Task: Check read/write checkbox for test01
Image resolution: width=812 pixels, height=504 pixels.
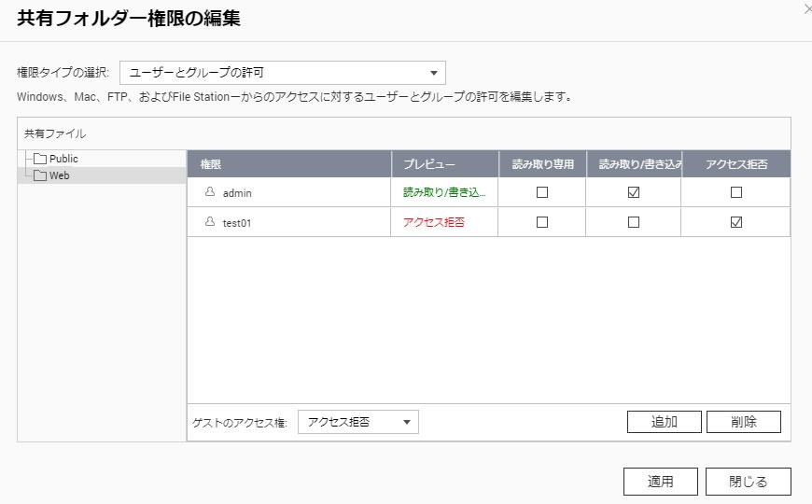Action: pyautogui.click(x=634, y=222)
